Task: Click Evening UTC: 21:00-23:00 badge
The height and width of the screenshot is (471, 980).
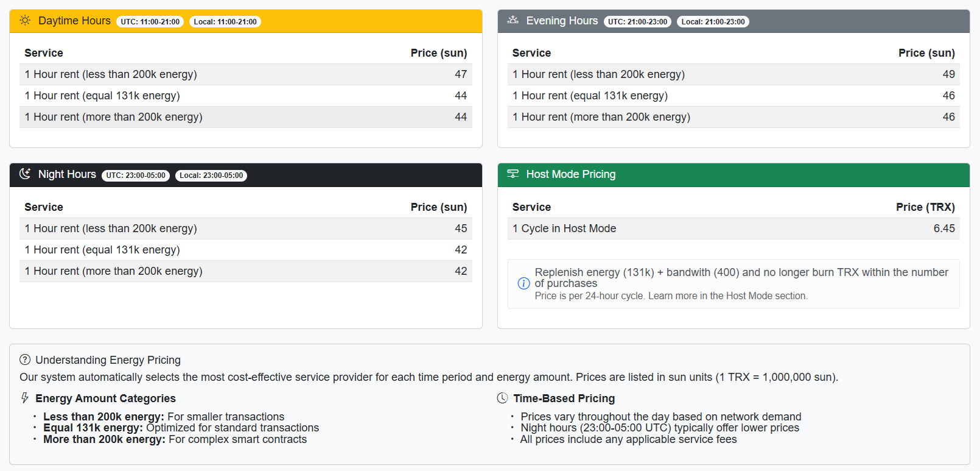Action: 638,22
